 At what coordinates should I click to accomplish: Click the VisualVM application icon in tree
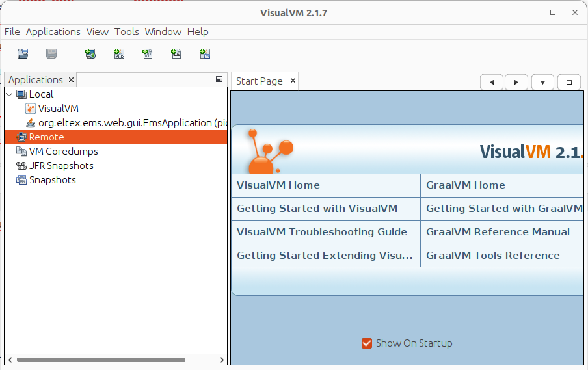coord(31,109)
